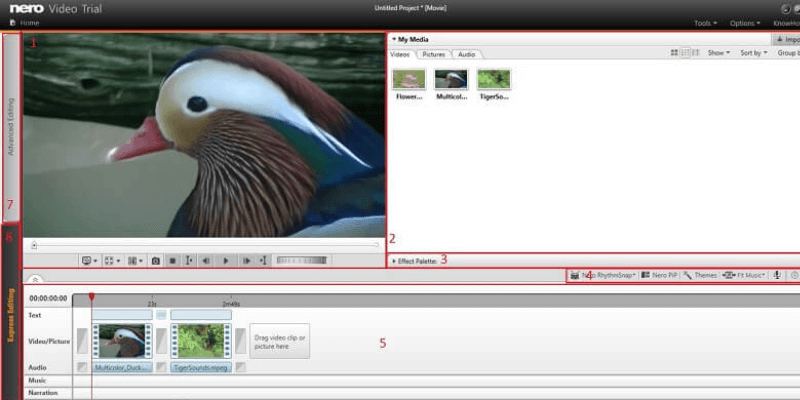The image size is (800, 400).
Task: Click transition slot between the two clips
Action: (x=162, y=341)
